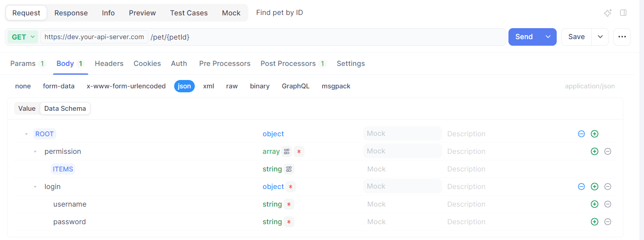Open the Save options dropdown arrow
The image size is (644, 240).
[600, 37]
